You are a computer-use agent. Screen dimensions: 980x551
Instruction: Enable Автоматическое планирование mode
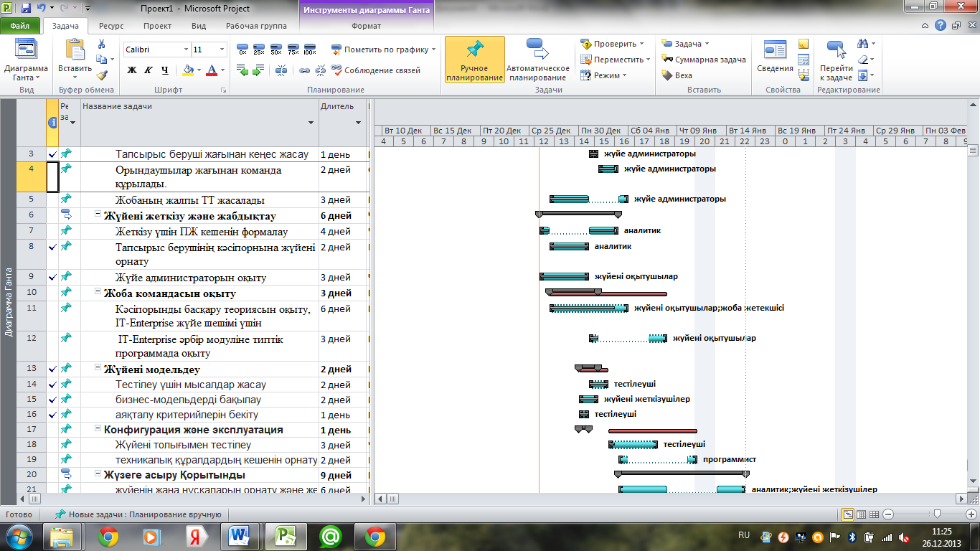click(538, 60)
